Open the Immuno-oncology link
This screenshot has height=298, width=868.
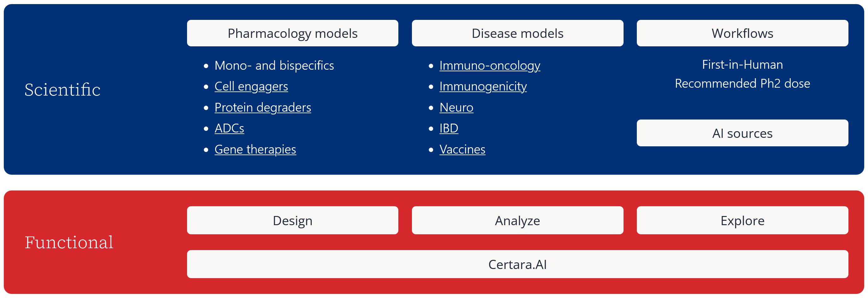[x=490, y=65]
